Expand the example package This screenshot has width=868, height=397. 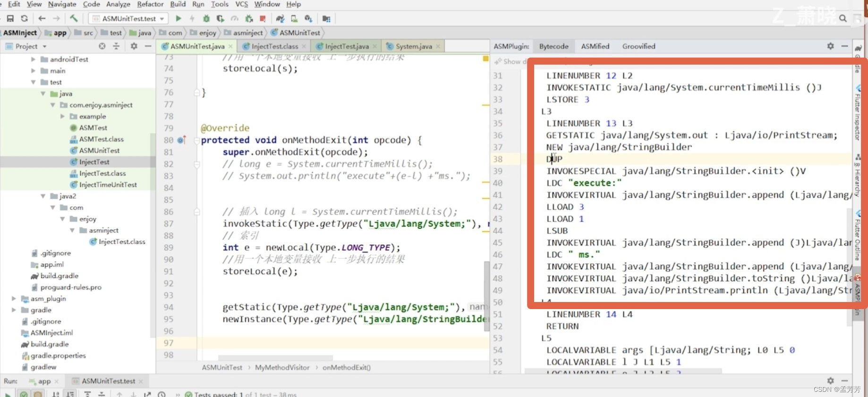tap(62, 116)
